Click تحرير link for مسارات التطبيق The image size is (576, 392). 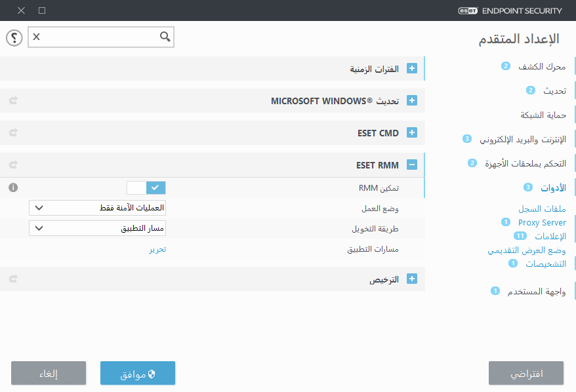[157, 249]
